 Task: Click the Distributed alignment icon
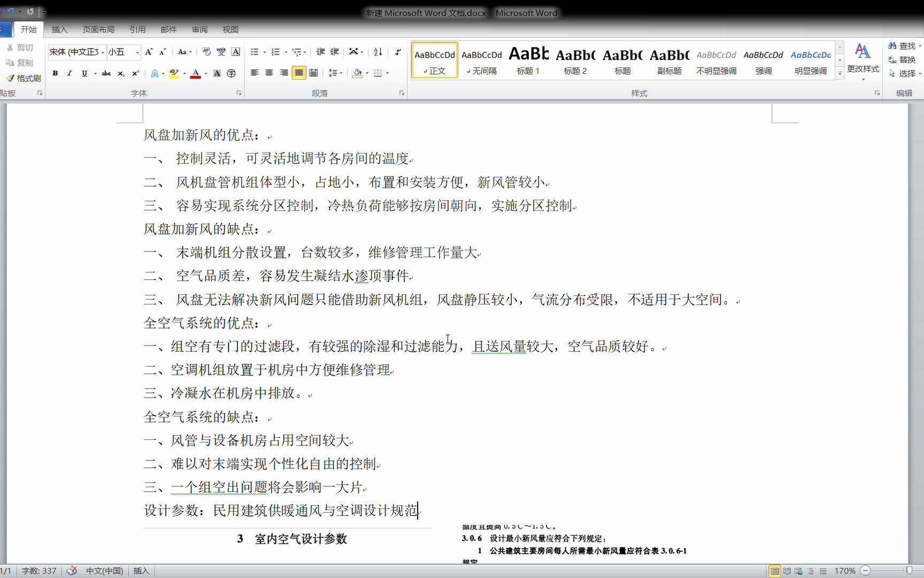coord(313,73)
